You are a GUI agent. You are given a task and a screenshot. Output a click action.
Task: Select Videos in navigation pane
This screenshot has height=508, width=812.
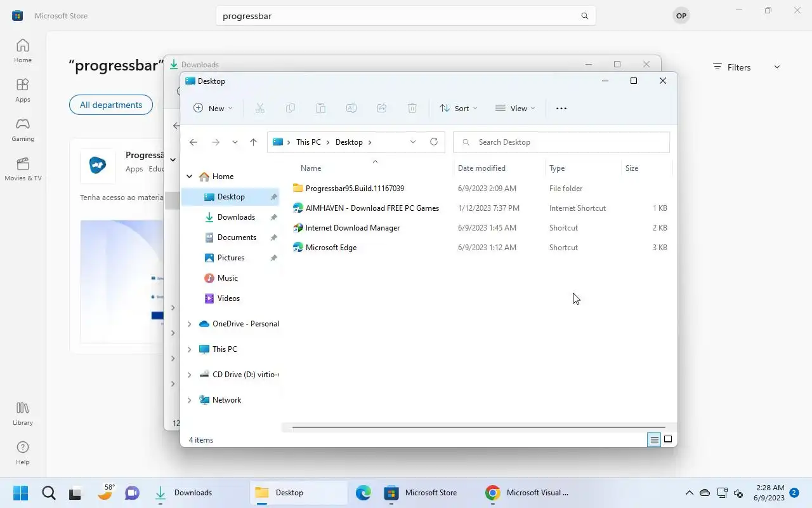230,298
